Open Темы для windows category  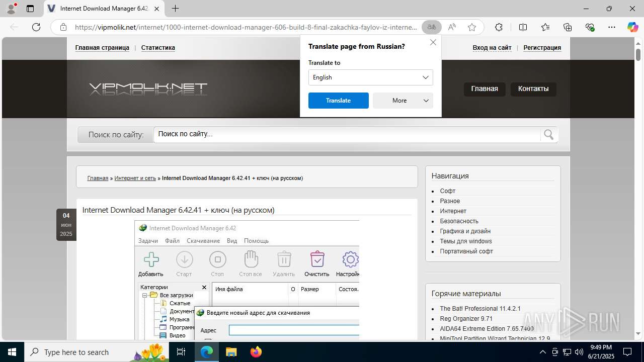point(466,241)
